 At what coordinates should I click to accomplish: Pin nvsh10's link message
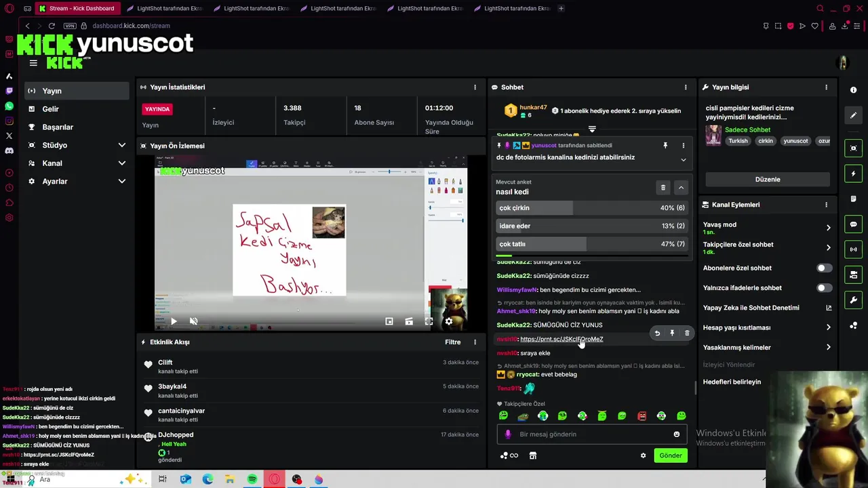(672, 333)
